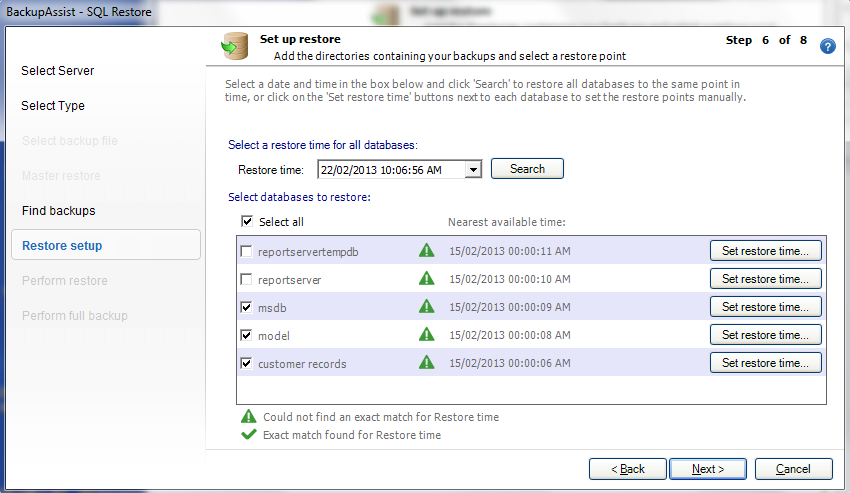
Task: Go to the Select Server step
Action: (x=57, y=71)
